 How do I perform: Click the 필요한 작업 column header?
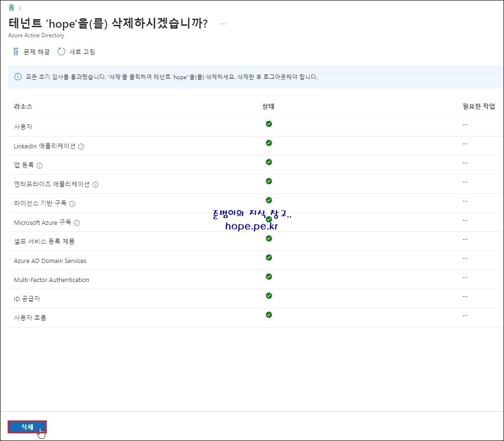[479, 106]
